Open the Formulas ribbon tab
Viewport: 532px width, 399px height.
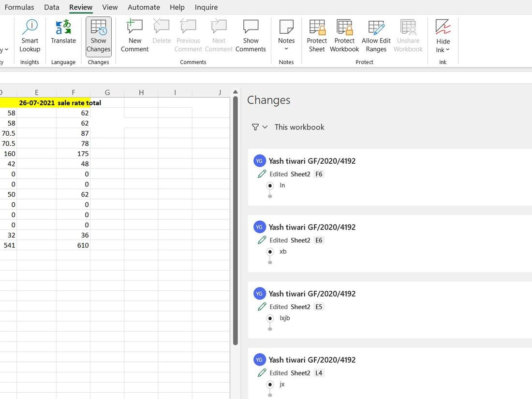pos(19,7)
